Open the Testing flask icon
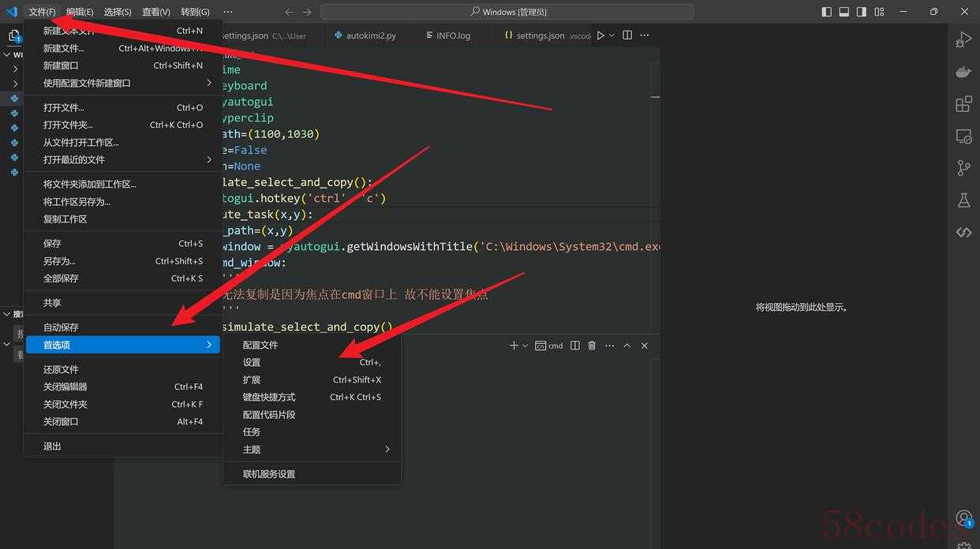 [x=963, y=200]
